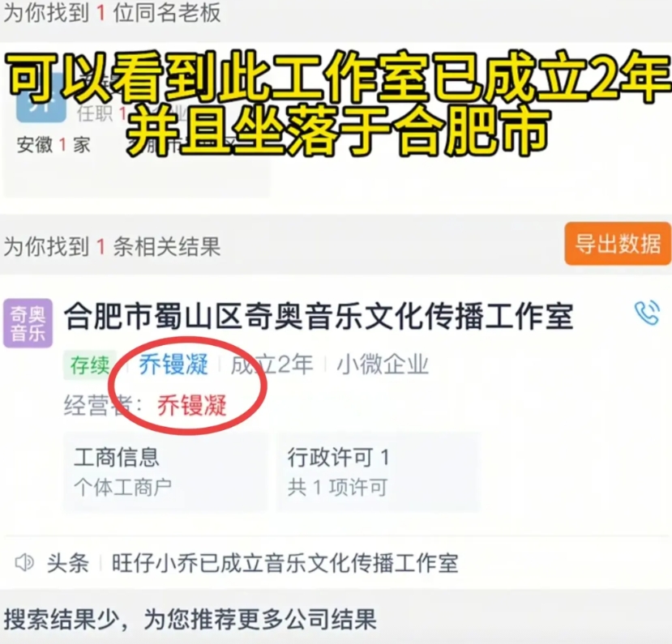Click the 成立2年 label
The width and height of the screenshot is (672, 644).
pyautogui.click(x=272, y=365)
